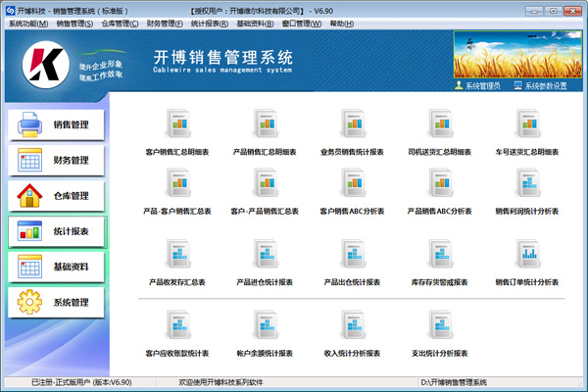Open 司机送货汇总明细表 icon
This screenshot has width=588, height=392.
coord(441,123)
